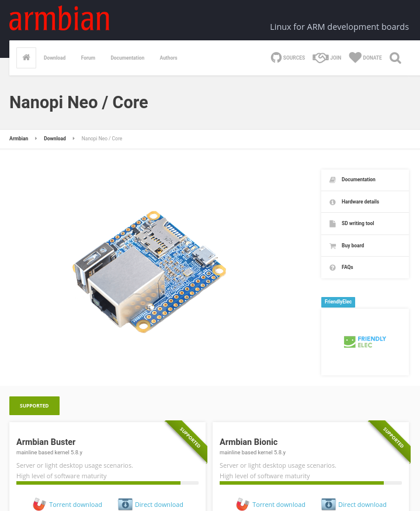
Task: Click the download icon for Buster direct download
Action: click(x=125, y=504)
